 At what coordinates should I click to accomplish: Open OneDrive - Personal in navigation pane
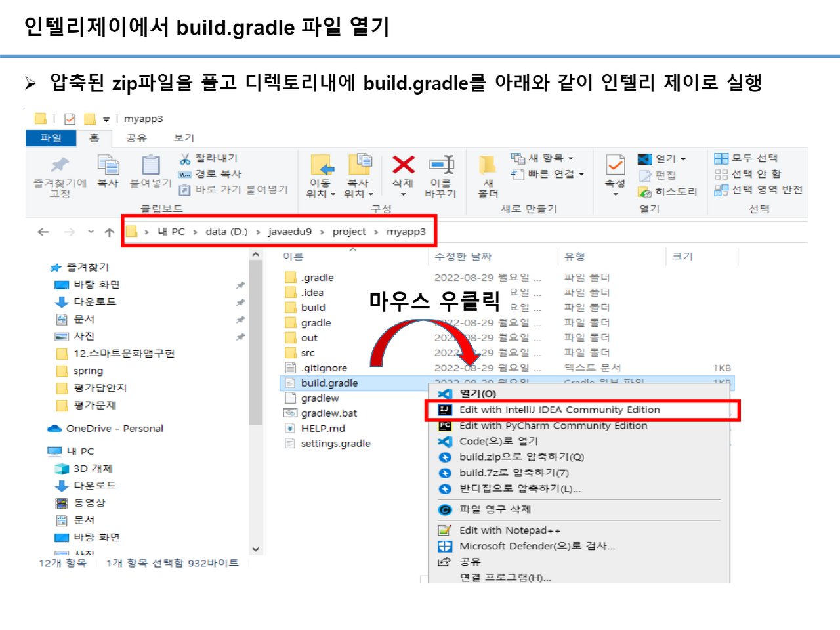[x=114, y=429]
